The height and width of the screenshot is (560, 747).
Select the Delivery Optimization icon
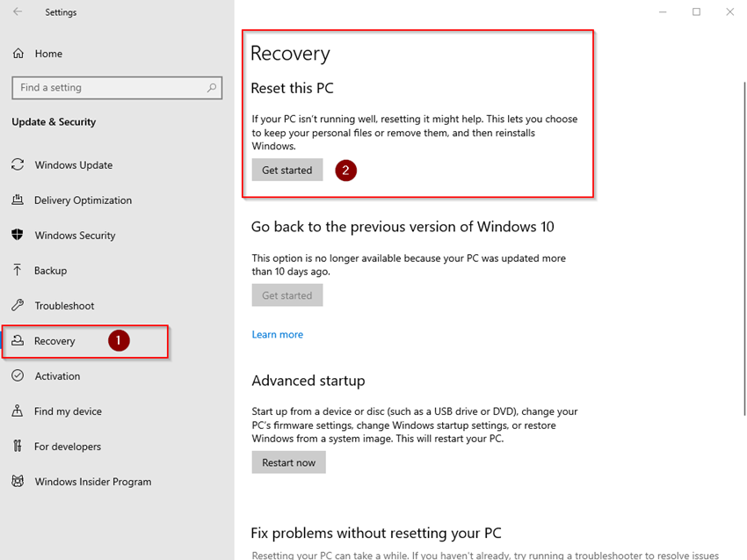coord(18,200)
